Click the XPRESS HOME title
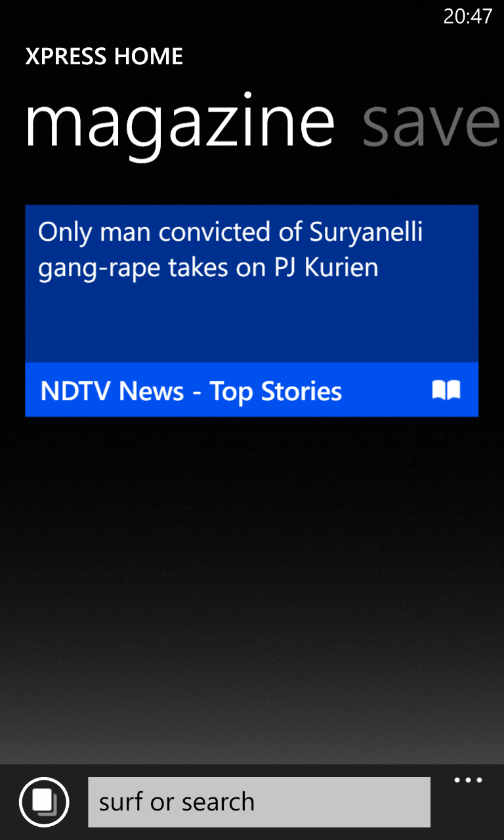Screen dimensions: 504x840 104,56
